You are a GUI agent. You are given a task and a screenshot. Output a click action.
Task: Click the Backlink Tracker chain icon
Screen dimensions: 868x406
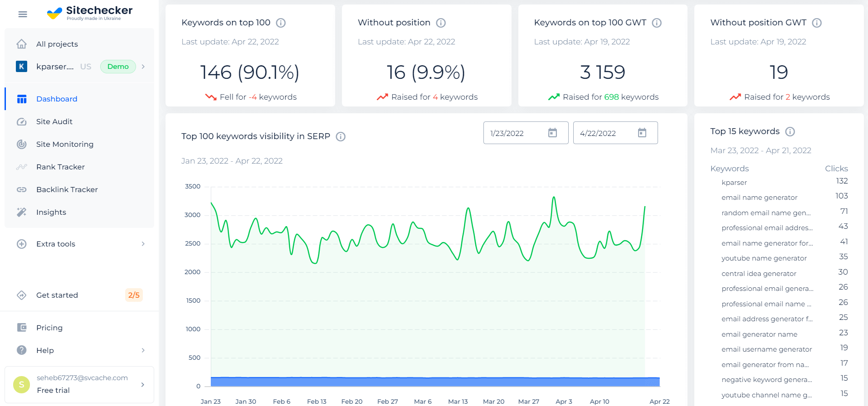pyautogui.click(x=21, y=189)
